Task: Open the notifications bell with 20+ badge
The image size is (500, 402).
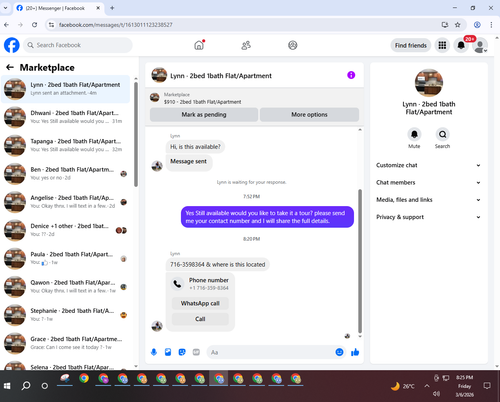Action: pyautogui.click(x=461, y=45)
